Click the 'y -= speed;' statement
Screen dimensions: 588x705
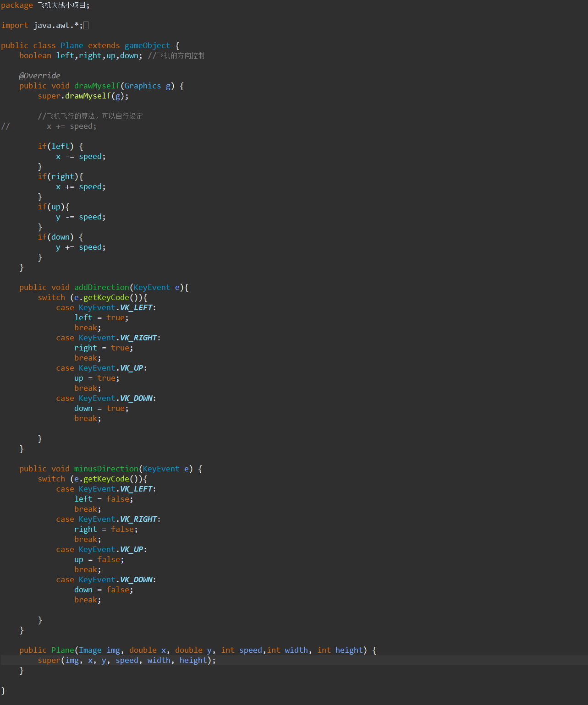[x=81, y=217]
